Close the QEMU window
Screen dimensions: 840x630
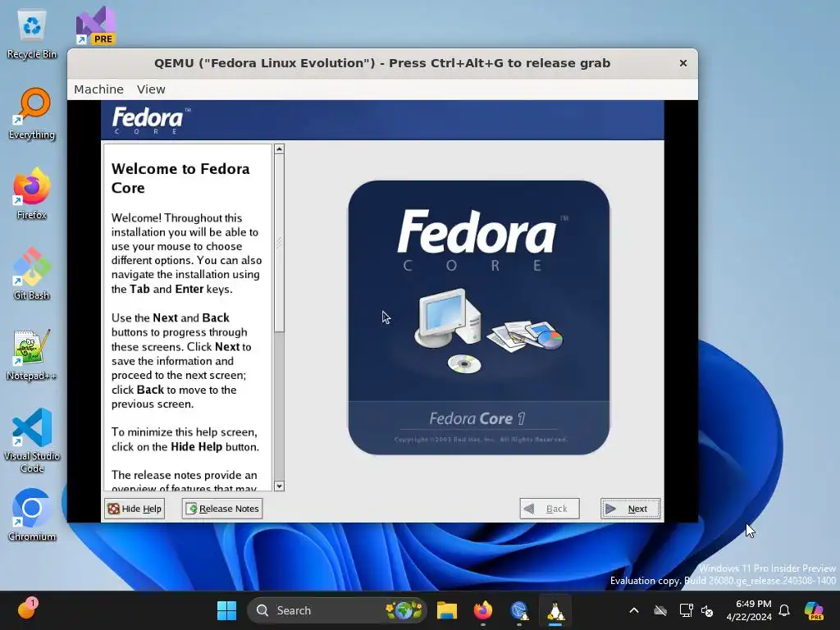click(683, 63)
